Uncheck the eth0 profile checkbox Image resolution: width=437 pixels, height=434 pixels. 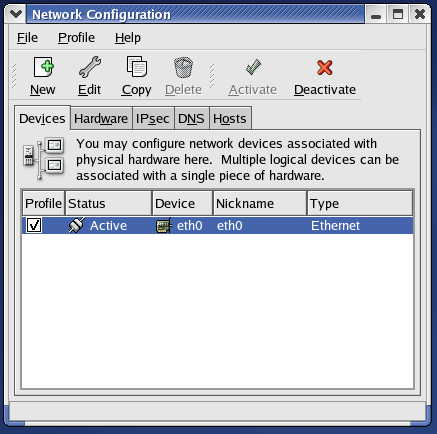(34, 225)
